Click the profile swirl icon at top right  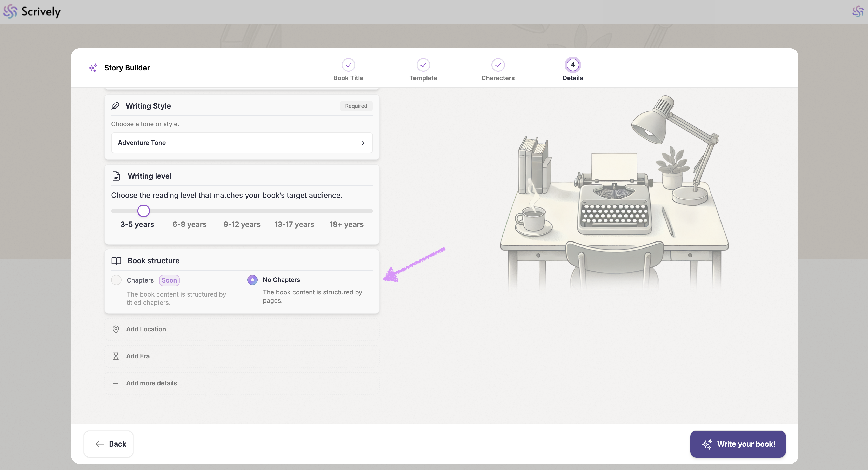(858, 12)
